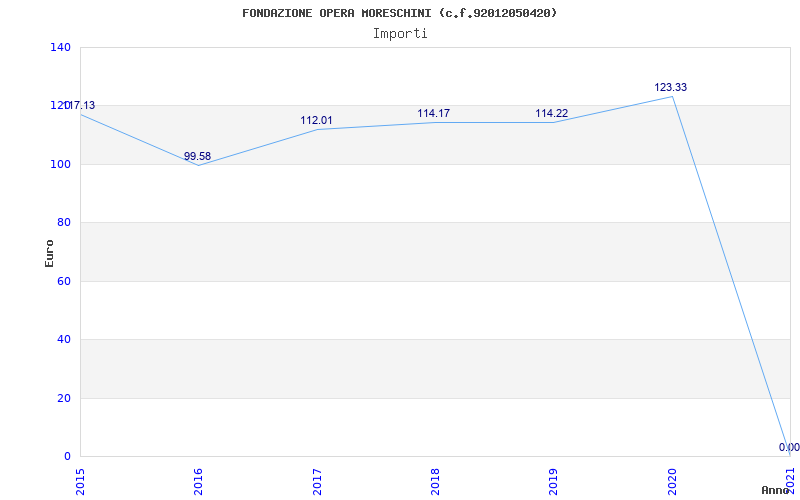Click the 40 y-axis tick label
Screen dimensions: 800x500
point(64,339)
